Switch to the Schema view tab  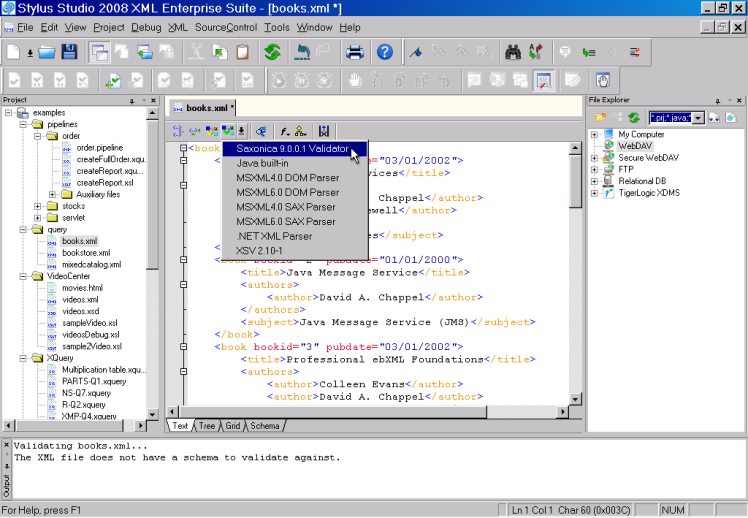[x=265, y=426]
